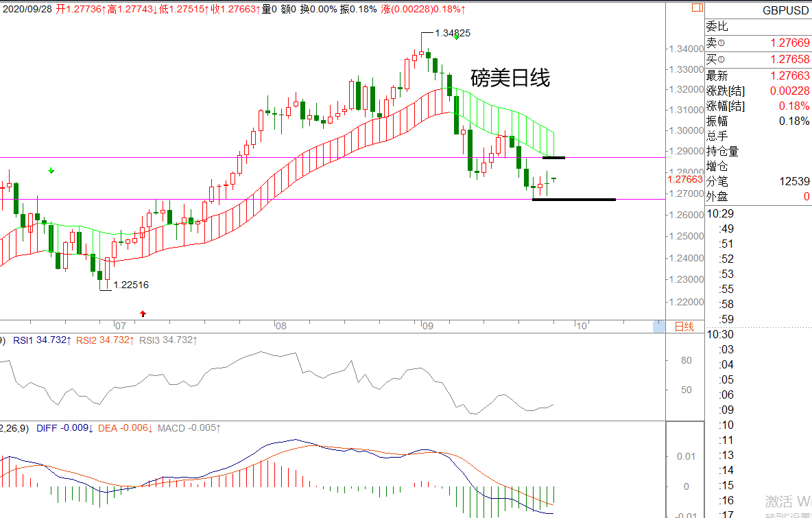Click the orange panel layout icon
This screenshot has height=518, width=812.
(697, 8)
